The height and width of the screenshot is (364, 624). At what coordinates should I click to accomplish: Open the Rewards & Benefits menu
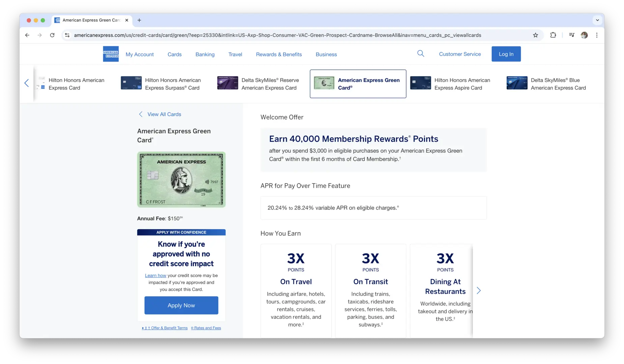click(x=279, y=54)
